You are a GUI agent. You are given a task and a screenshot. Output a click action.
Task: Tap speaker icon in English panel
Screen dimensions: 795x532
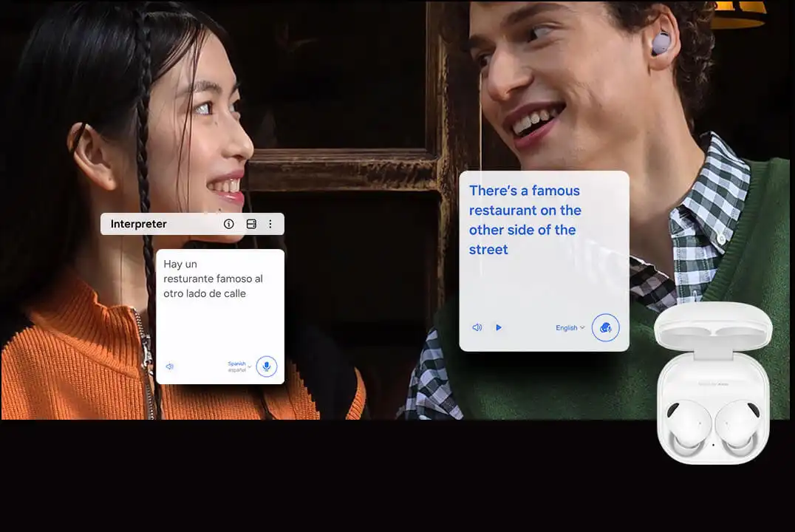tap(477, 327)
